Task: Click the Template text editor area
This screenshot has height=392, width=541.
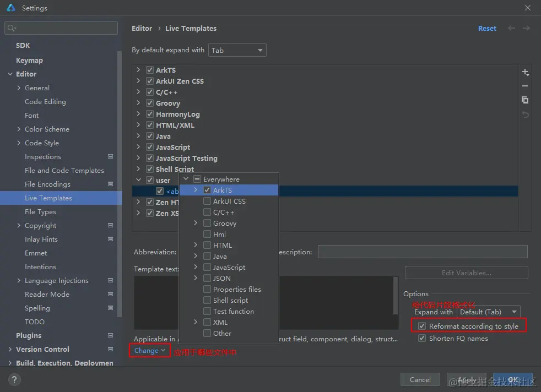Action: coord(266,302)
